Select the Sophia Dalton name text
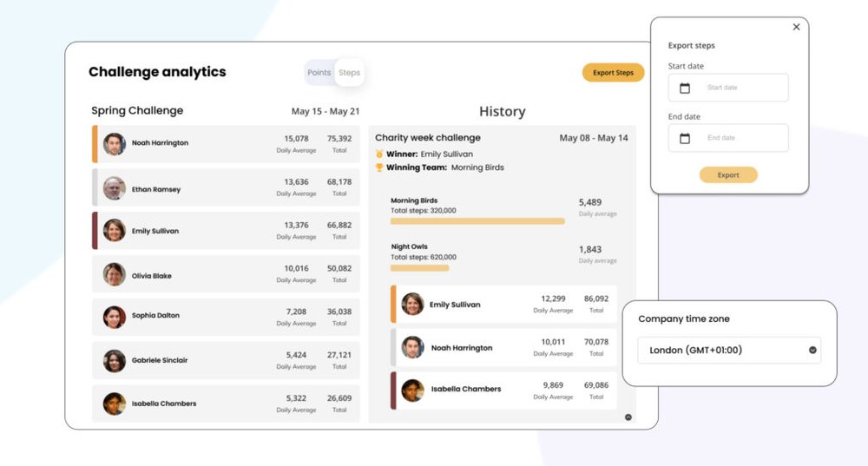The height and width of the screenshot is (466, 868). point(155,315)
